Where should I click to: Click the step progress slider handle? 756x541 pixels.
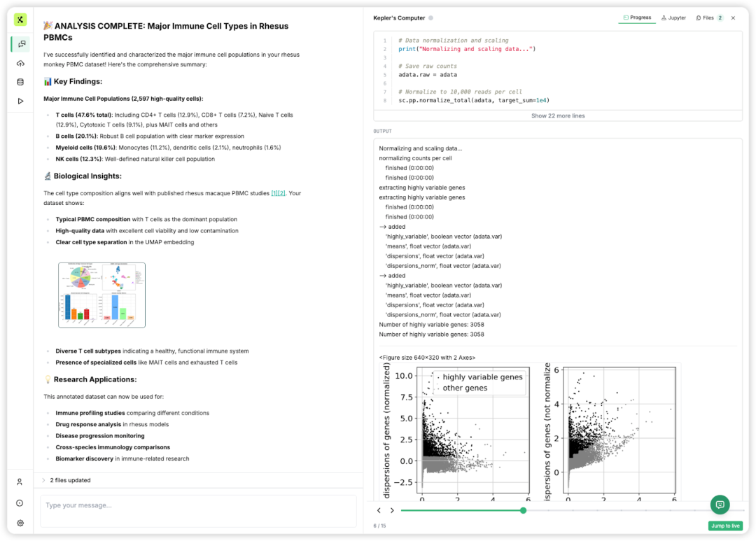pos(523,510)
